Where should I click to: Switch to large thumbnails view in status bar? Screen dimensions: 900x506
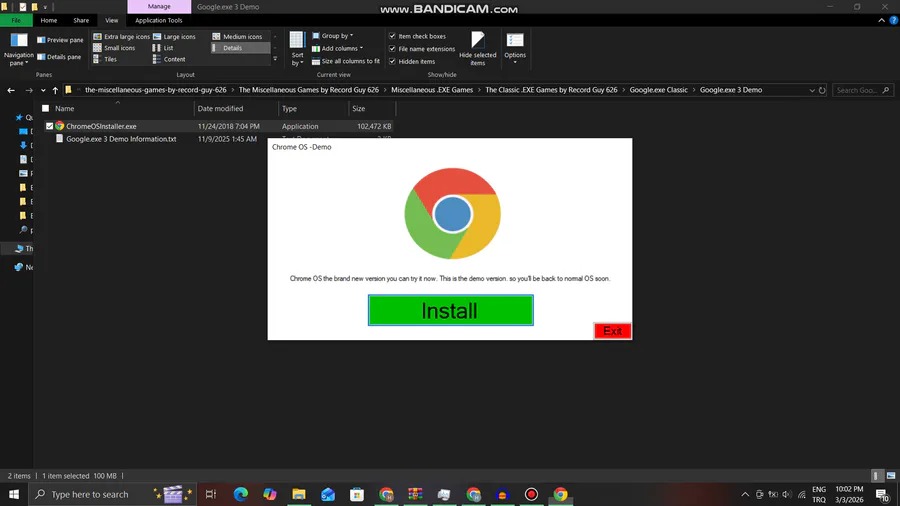coord(891,476)
